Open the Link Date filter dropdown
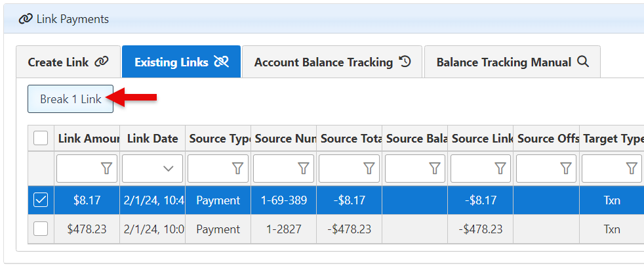Viewport: 644px width, 272px height. (x=168, y=169)
